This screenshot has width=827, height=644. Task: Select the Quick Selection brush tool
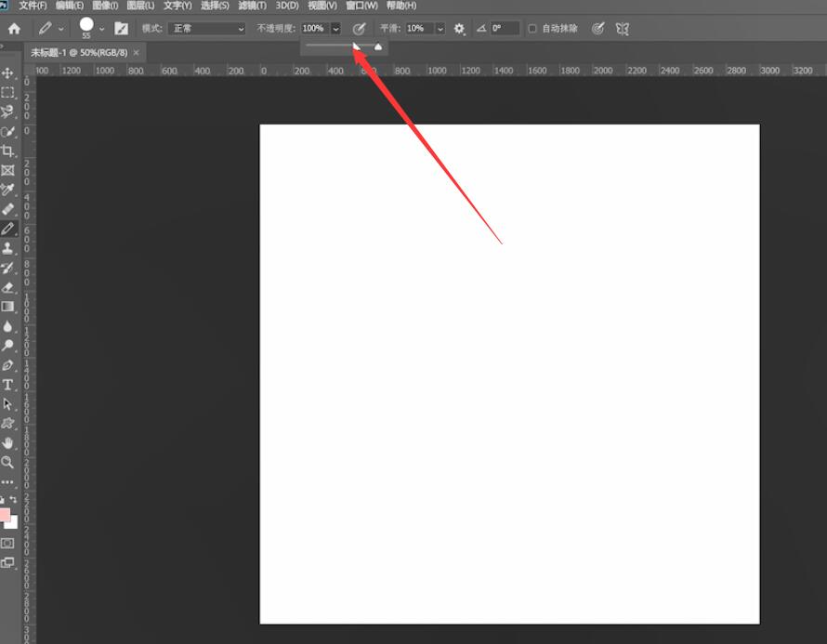7,131
